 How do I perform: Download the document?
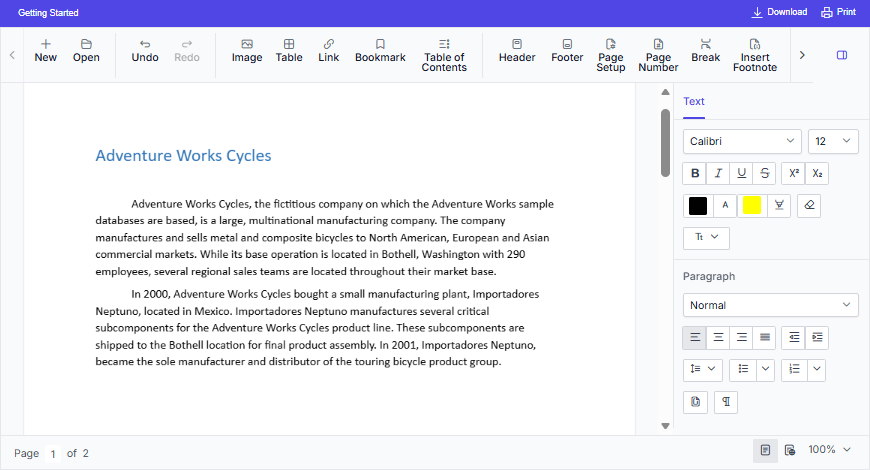coord(779,12)
